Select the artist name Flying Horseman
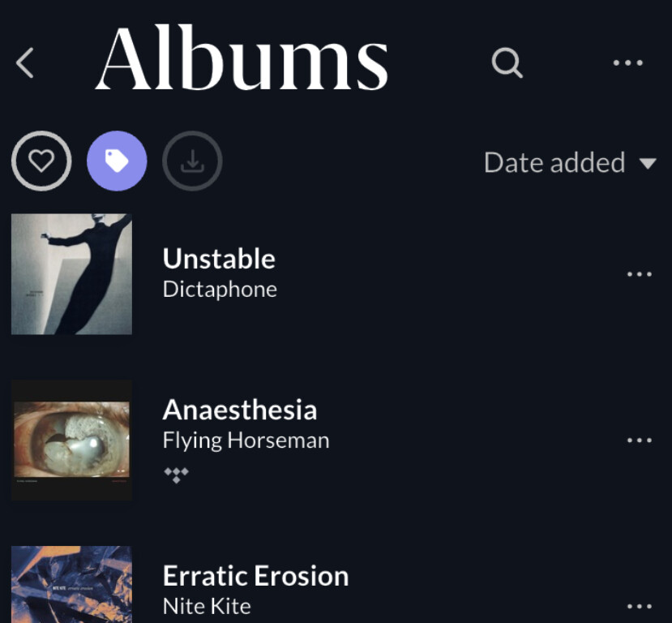Screen dimensions: 672x623 coord(246,440)
